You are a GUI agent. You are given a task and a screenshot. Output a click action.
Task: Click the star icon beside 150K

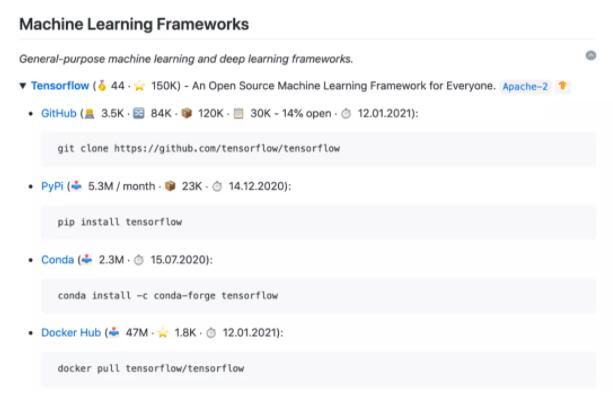(x=139, y=86)
